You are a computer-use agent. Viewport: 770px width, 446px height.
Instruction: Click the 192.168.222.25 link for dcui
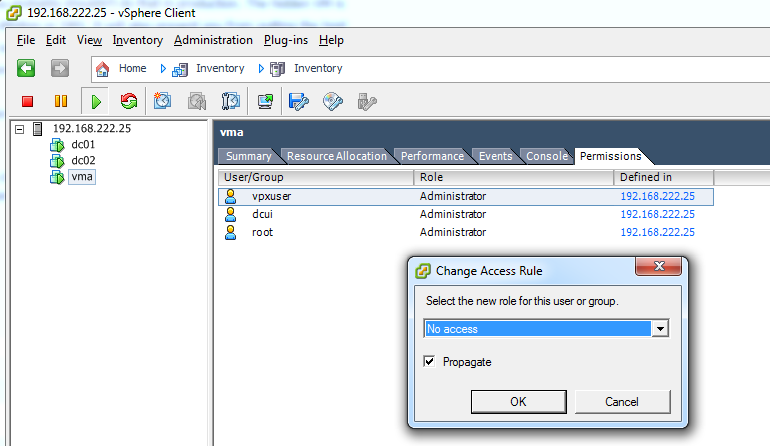(658, 214)
